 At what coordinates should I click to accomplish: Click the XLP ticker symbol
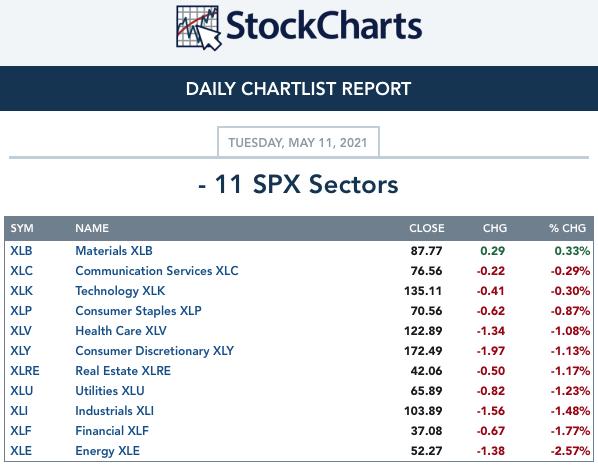pos(21,311)
